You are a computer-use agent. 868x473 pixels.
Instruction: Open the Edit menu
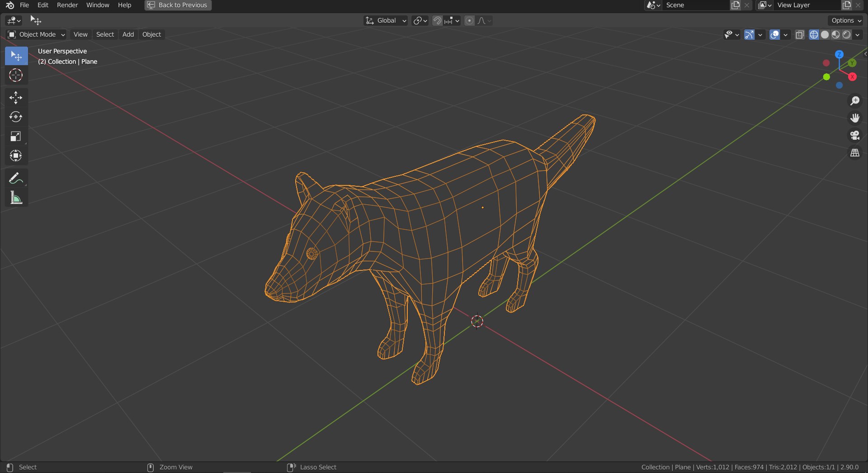tap(43, 5)
